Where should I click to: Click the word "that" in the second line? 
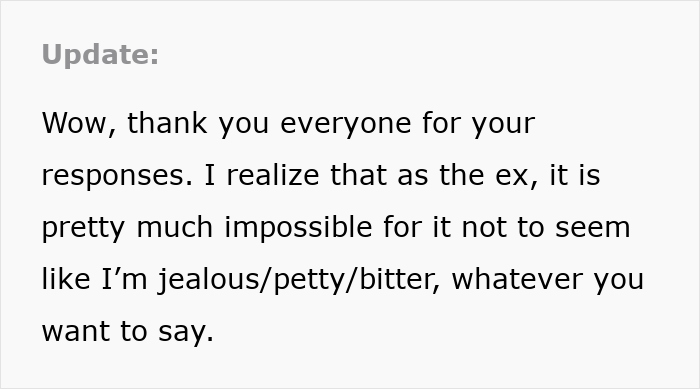click(358, 175)
